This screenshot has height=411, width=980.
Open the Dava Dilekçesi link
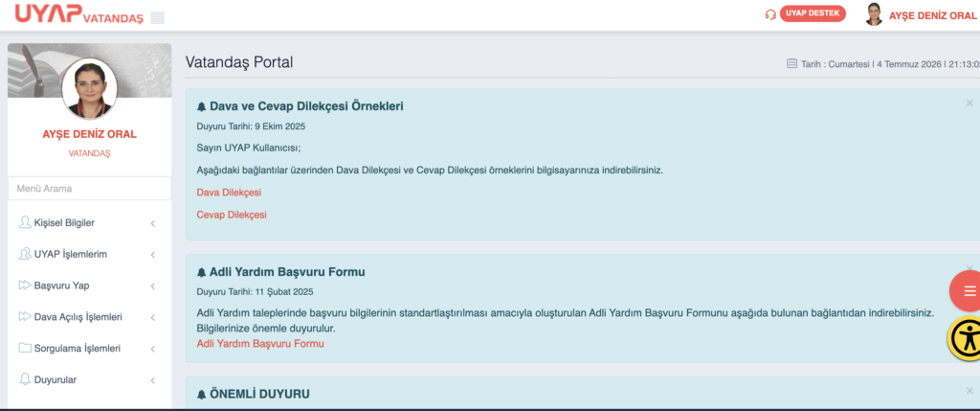coord(229,192)
